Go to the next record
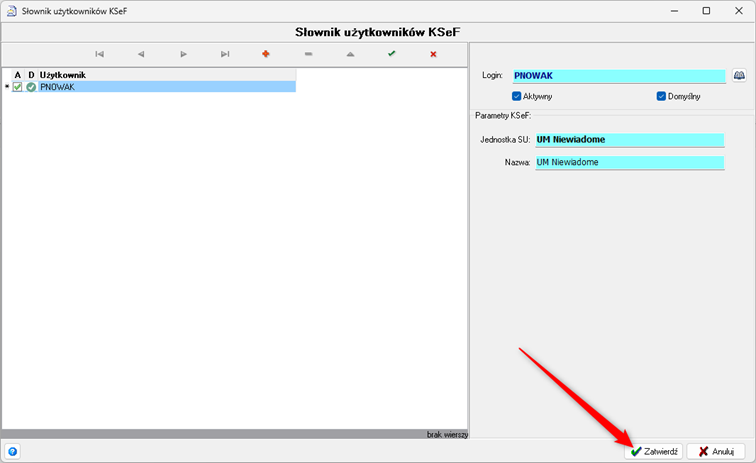The width and height of the screenshot is (756, 463). (x=183, y=54)
